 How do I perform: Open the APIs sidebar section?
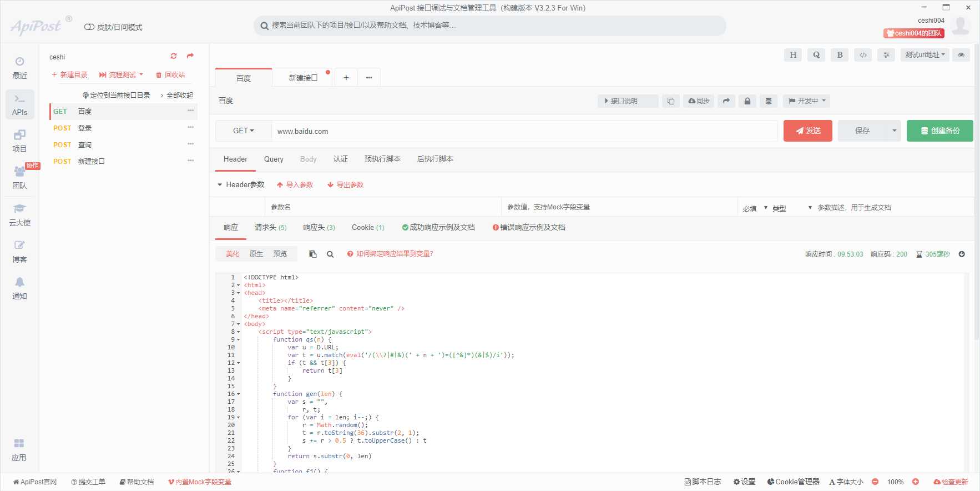pyautogui.click(x=20, y=104)
